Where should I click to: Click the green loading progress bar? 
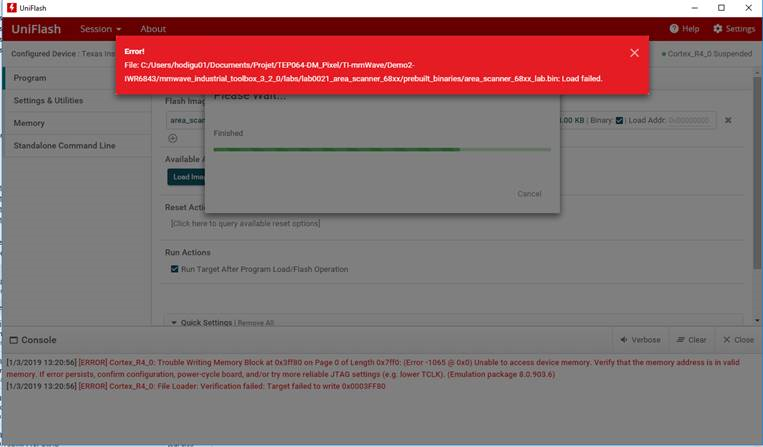pyautogui.click(x=382, y=150)
